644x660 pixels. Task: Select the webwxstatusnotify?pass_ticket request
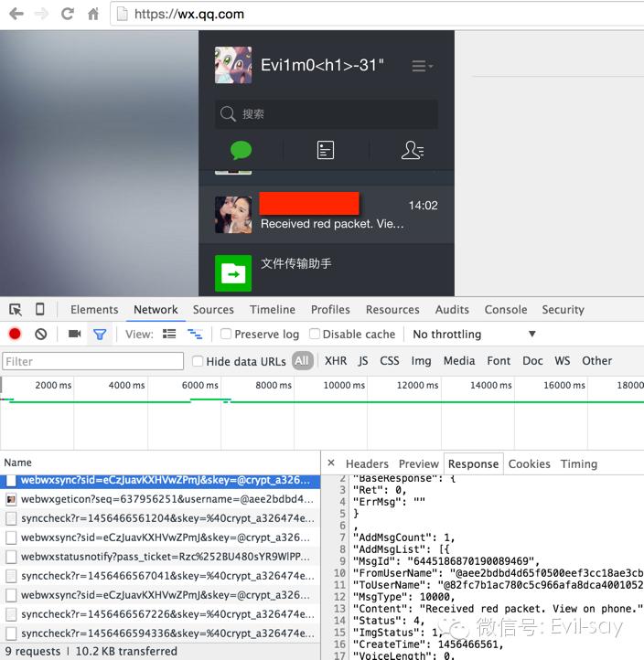[x=160, y=557]
